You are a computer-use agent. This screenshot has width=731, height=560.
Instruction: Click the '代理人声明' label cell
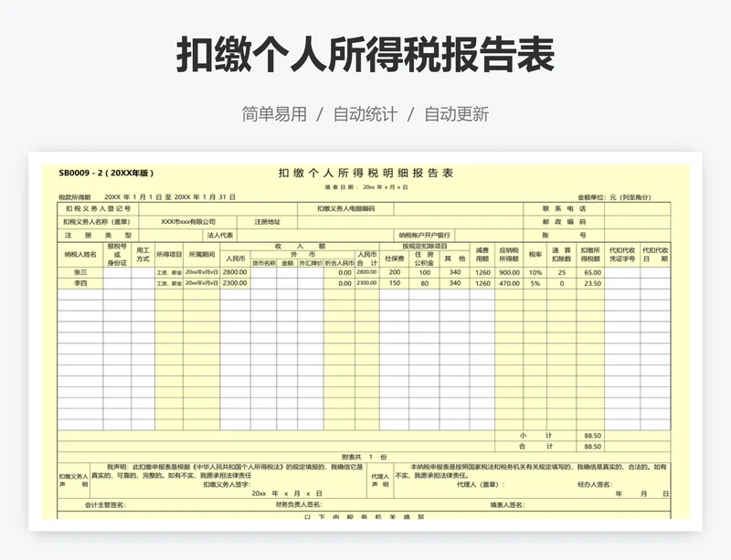point(380,481)
